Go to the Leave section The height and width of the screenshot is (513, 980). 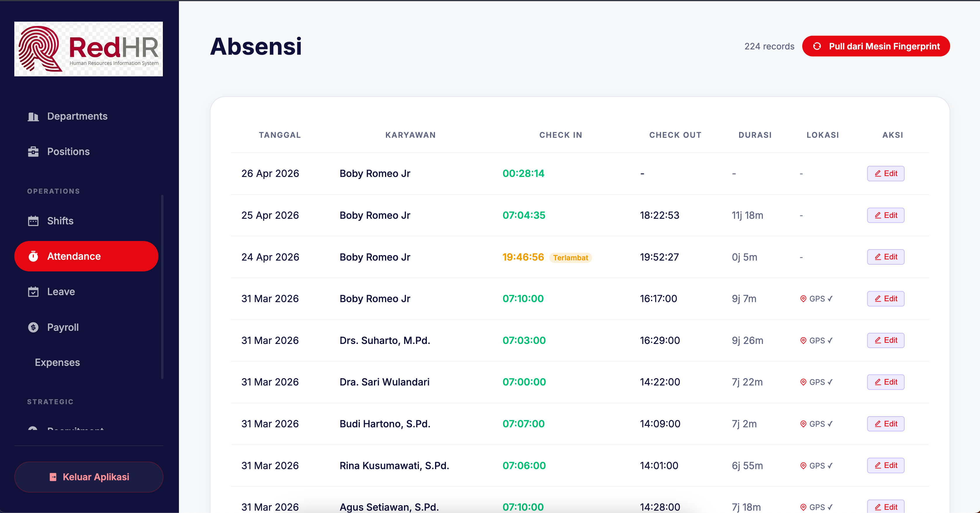86,292
